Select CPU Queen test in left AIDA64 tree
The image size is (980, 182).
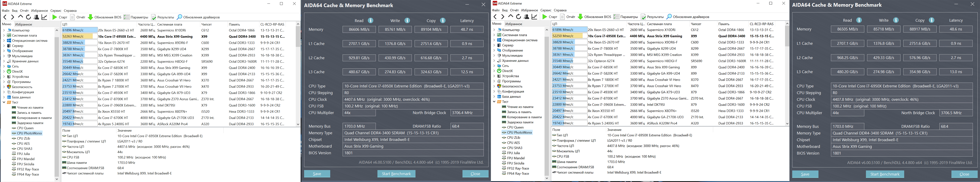click(26, 128)
